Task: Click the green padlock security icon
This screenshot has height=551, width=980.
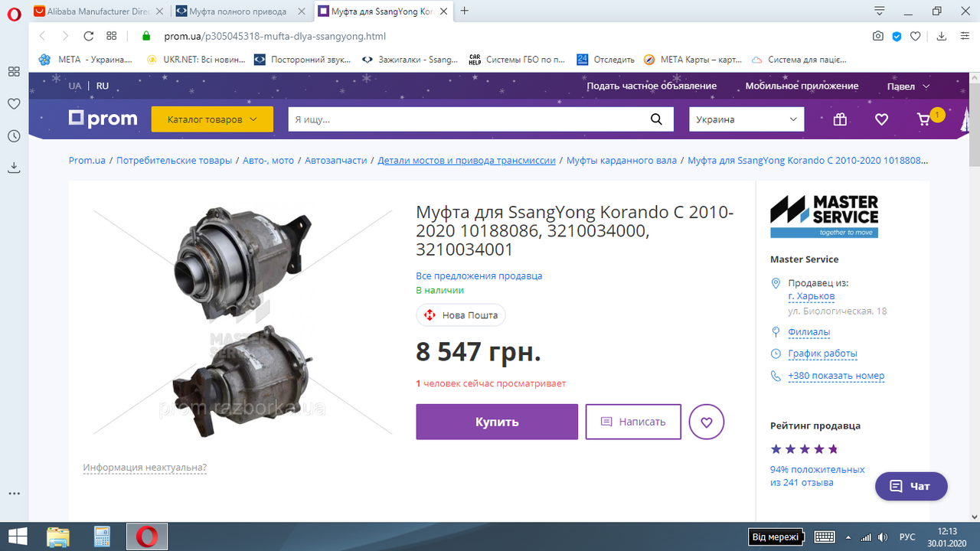Action: (x=146, y=36)
